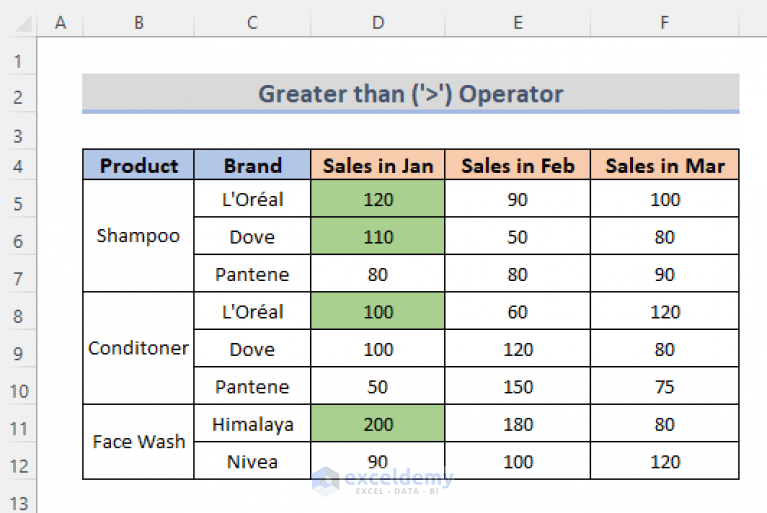Select the green cell with 110
This screenshot has width=767, height=513.
click(378, 236)
